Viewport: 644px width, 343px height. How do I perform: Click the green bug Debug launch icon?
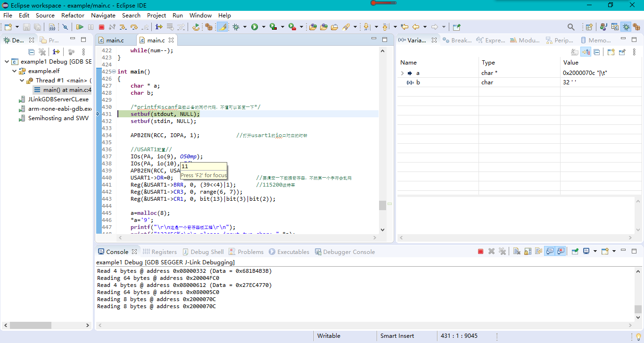coord(236,27)
